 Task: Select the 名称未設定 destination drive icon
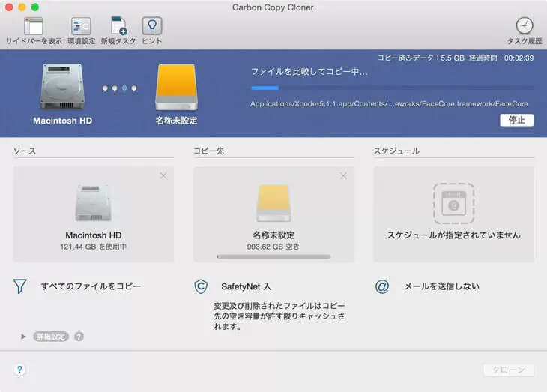coord(273,203)
